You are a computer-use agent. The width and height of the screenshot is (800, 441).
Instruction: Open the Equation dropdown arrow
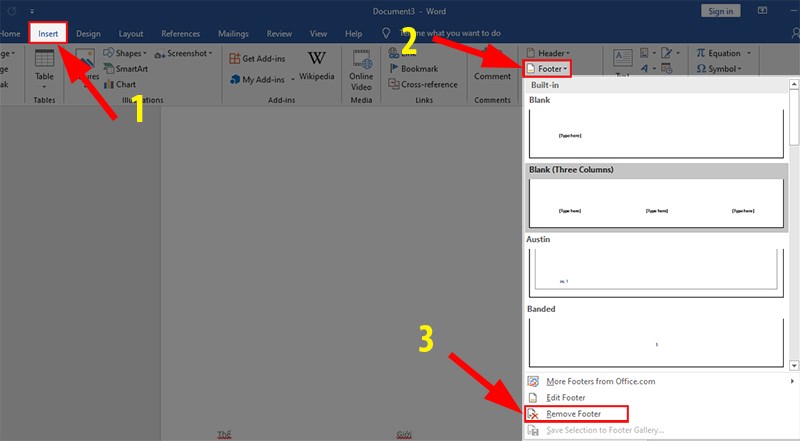tap(749, 53)
